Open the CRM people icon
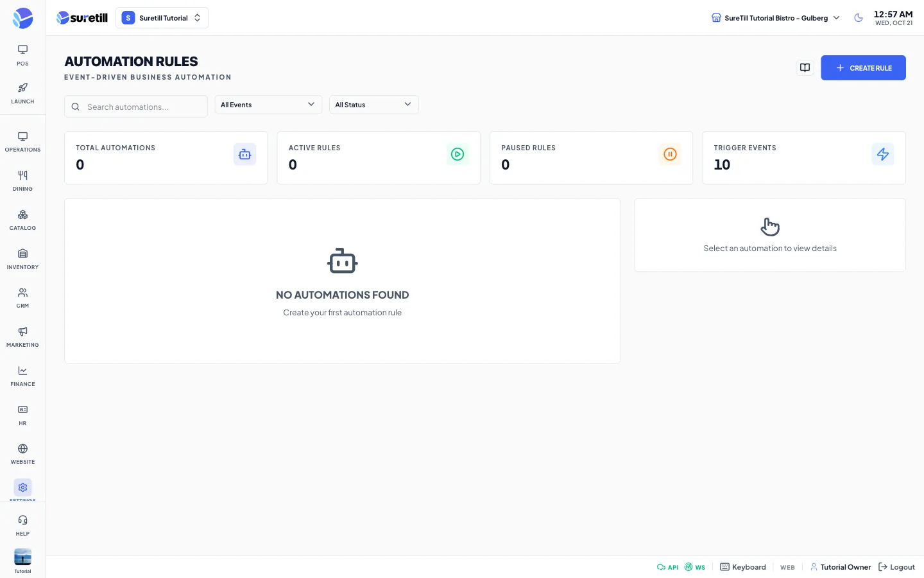924x578 pixels. (x=22, y=292)
